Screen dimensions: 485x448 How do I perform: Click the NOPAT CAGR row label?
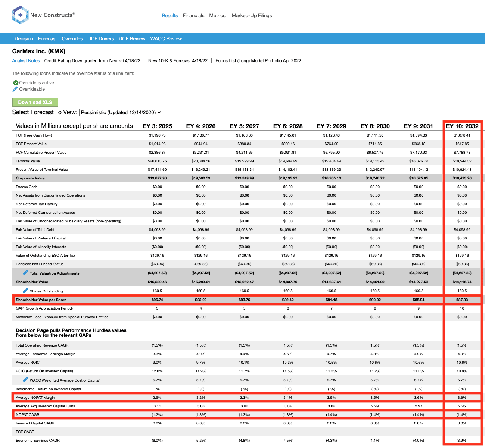point(28,415)
